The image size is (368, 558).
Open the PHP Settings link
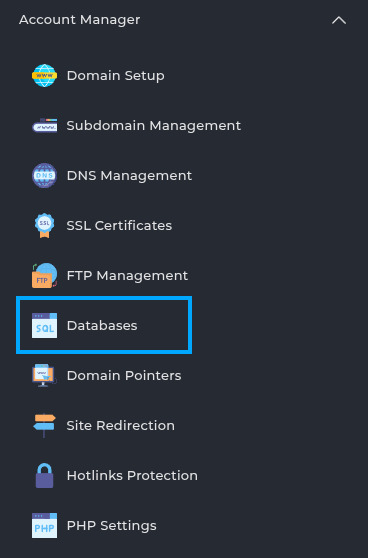coord(111,526)
